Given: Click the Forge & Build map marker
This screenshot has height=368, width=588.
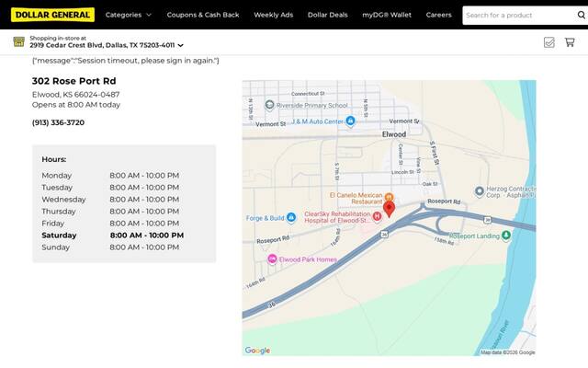Looking at the screenshot, I should point(290,217).
